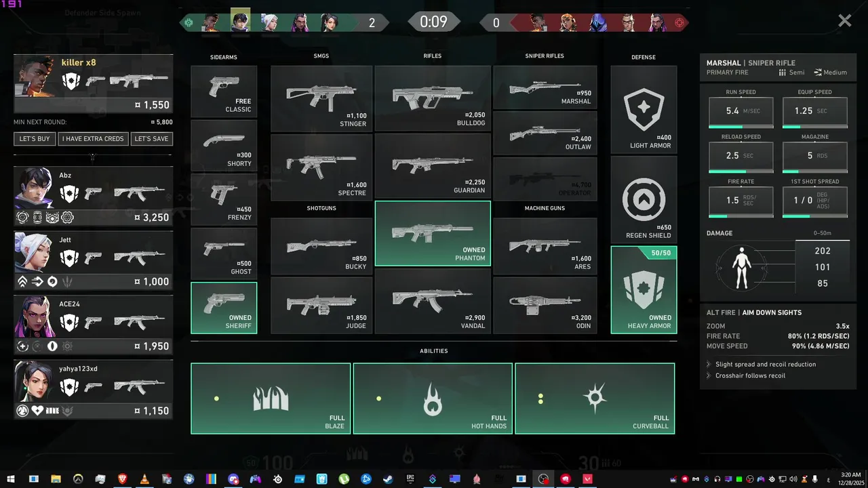868x488 pixels.
Task: Open VLC media player from taskbar
Action: (x=144, y=479)
